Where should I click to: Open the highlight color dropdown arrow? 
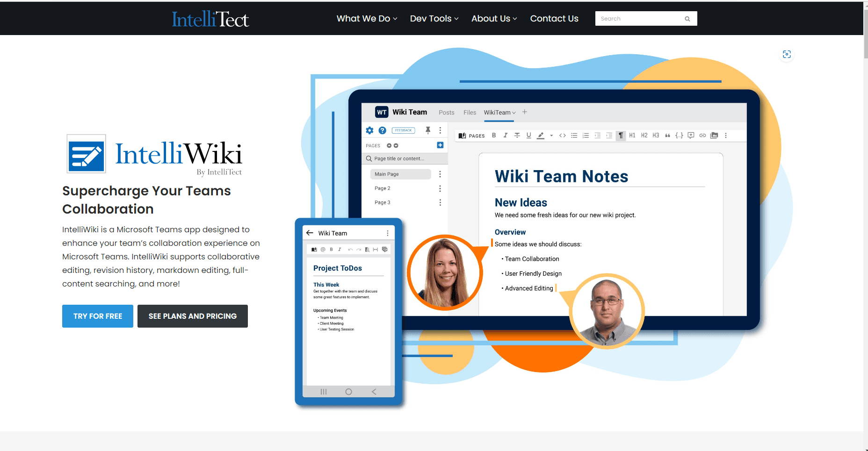click(551, 136)
